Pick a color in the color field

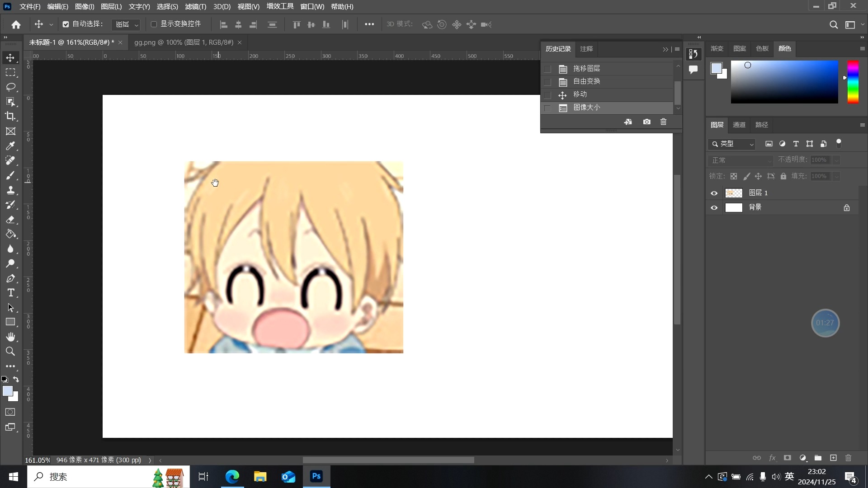(784, 82)
